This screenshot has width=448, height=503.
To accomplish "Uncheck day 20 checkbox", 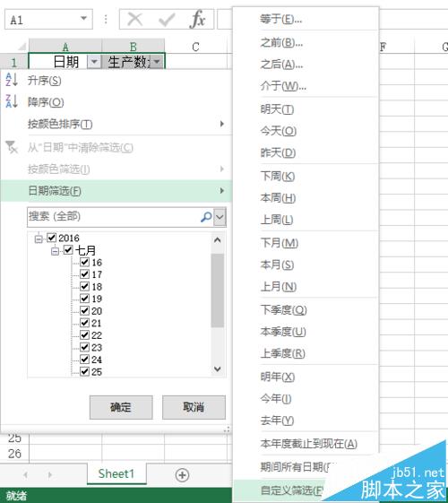I will tap(84, 310).
